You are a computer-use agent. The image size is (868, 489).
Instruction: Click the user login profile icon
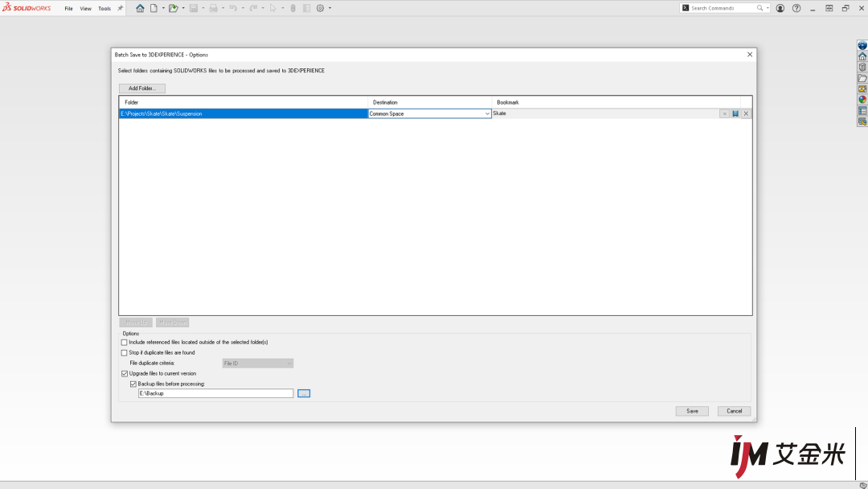pos(780,8)
